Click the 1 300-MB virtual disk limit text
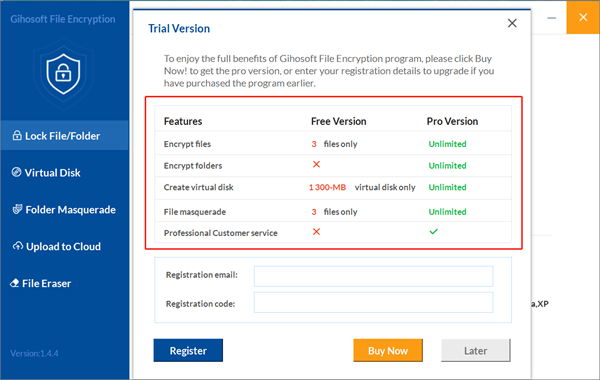The height and width of the screenshot is (380, 600). pos(328,187)
